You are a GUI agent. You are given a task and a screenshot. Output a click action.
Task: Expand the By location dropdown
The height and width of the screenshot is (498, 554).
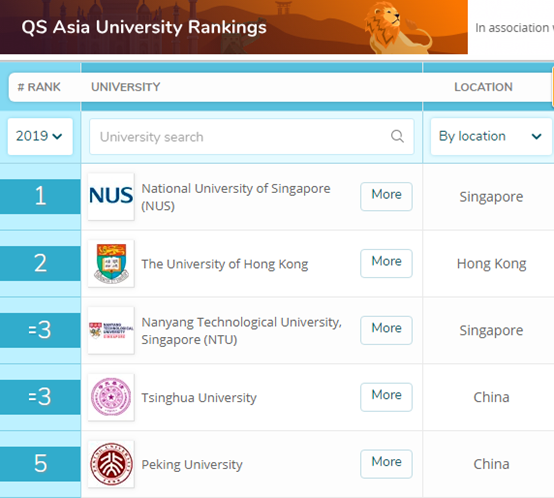(x=491, y=136)
